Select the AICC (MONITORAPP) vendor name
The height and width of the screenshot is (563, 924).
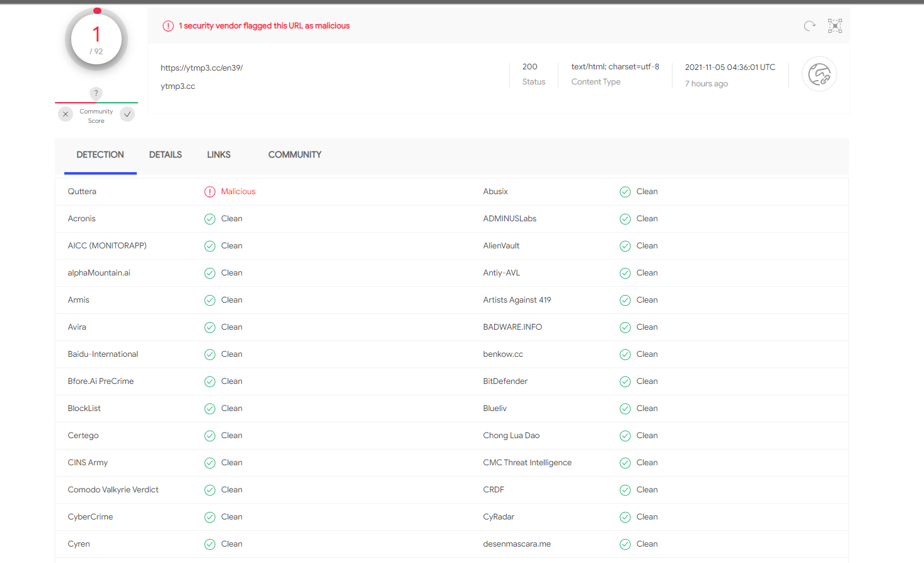click(107, 246)
